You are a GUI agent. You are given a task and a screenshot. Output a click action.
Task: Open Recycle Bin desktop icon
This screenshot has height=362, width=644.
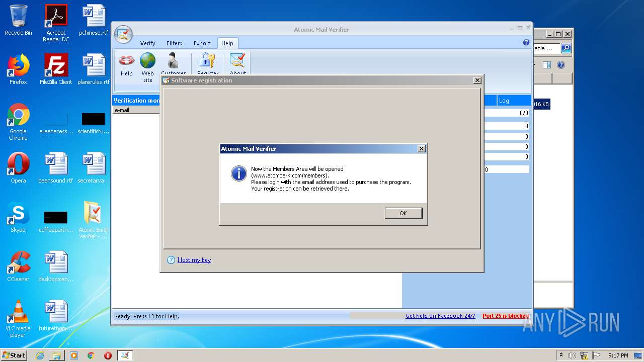[x=18, y=20]
